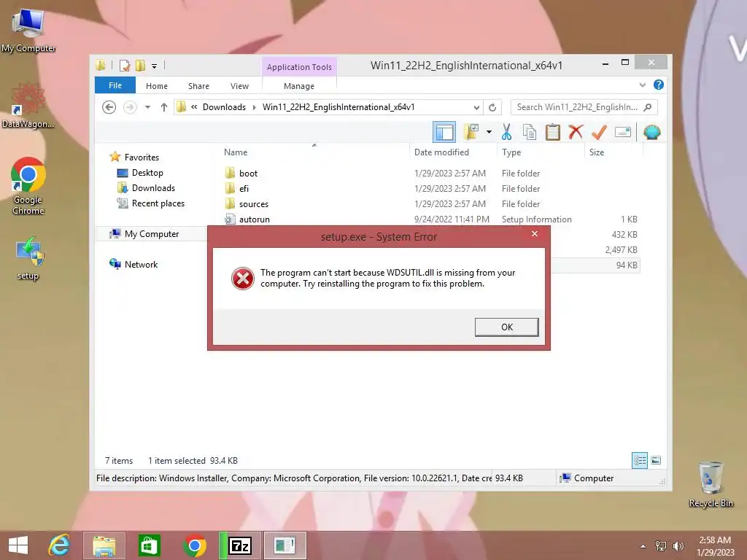Open the File ribbon menu
The image size is (747, 560).
115,86
